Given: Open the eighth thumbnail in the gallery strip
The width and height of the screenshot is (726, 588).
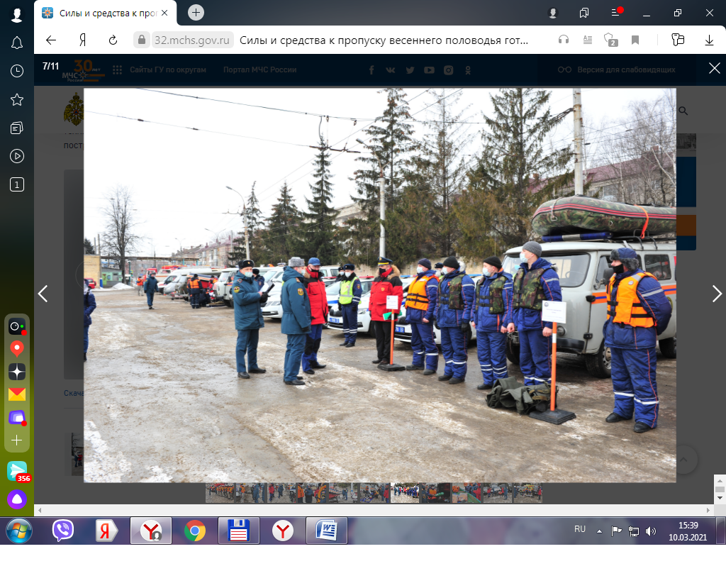Looking at the screenshot, I should pyautogui.click(x=436, y=493).
